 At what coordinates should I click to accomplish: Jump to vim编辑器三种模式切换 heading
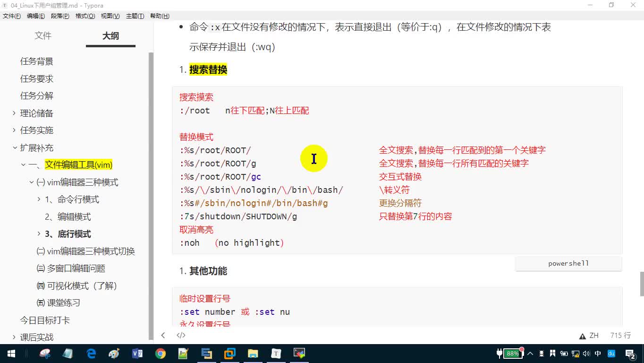86,251
